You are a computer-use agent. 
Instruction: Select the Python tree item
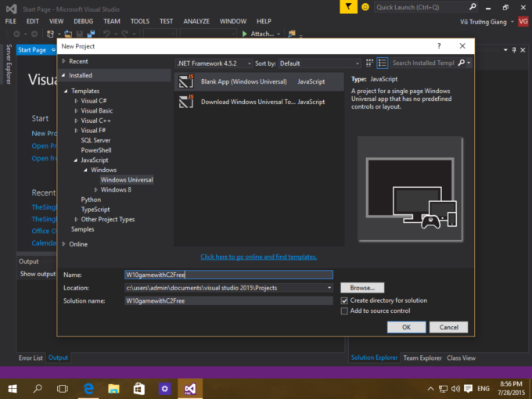(x=91, y=199)
